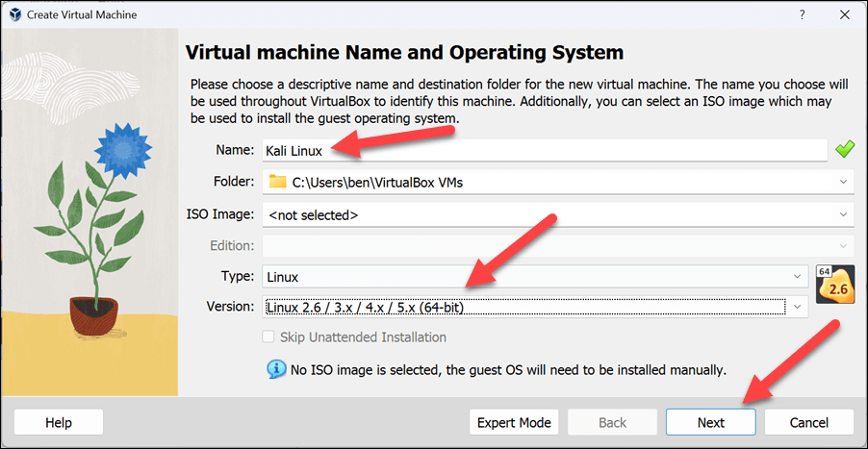
Task: Click into the Name field containing Kali Linux
Action: [x=544, y=150]
